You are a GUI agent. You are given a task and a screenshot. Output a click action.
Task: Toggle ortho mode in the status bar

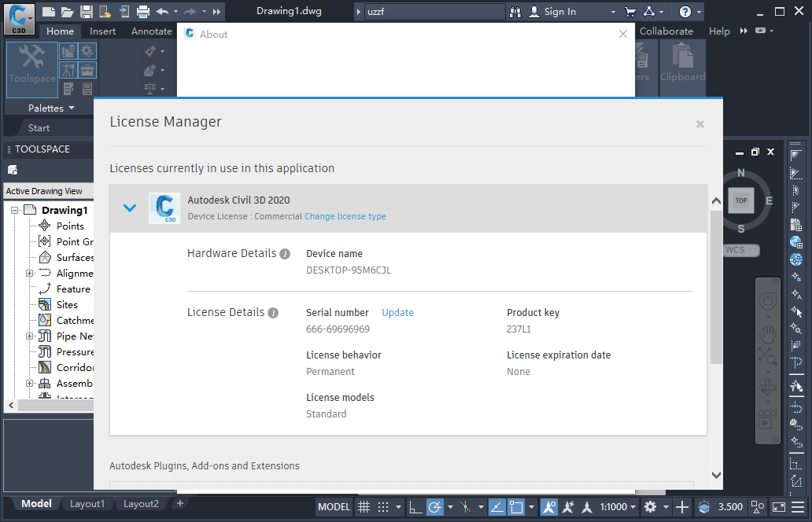[415, 507]
